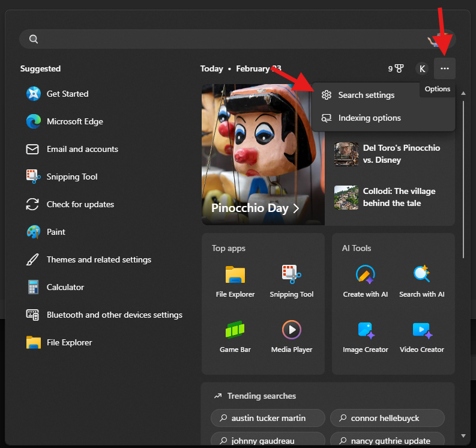Click Collodi village article thumbnail
The image size is (476, 448).
(x=346, y=198)
